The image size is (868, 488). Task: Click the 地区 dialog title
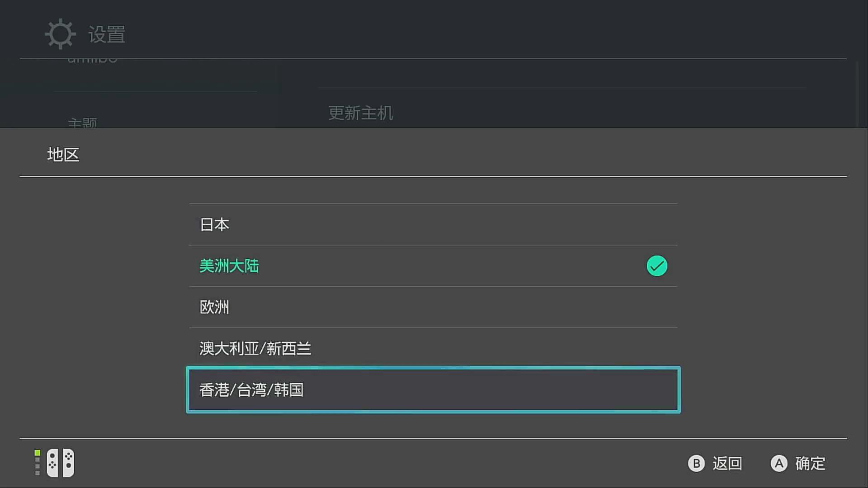click(63, 155)
